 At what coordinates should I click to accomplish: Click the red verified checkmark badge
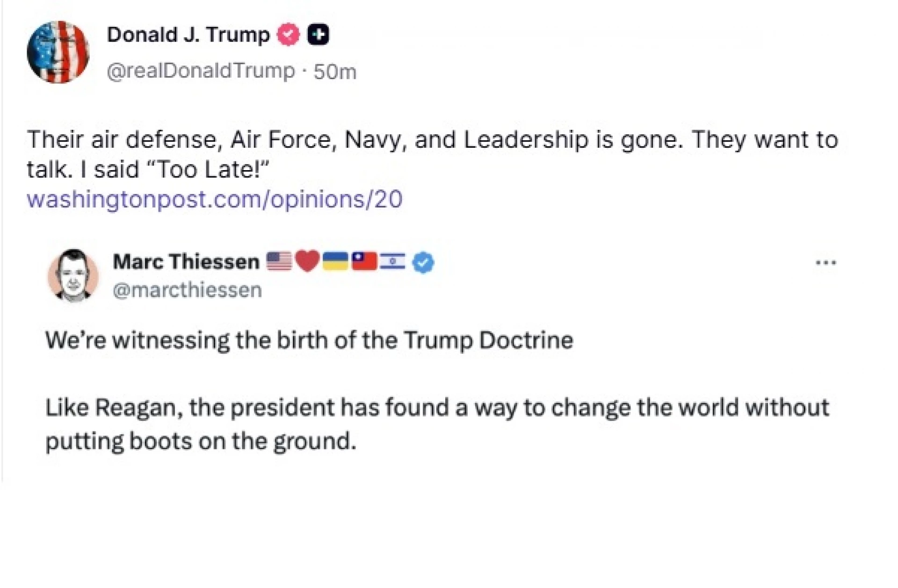click(x=288, y=35)
